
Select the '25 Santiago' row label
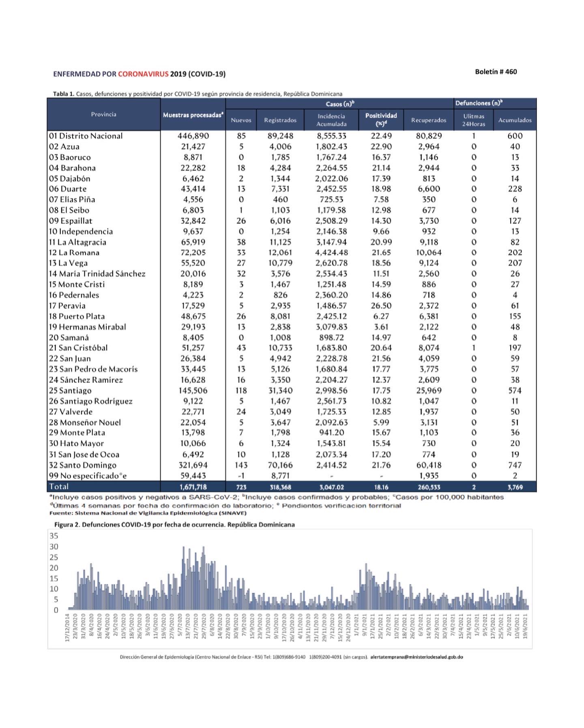pos(70,391)
